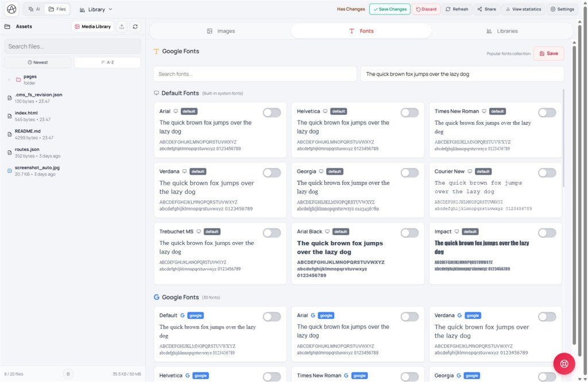This screenshot has width=588, height=382.
Task: Click the Refresh button
Action: pyautogui.click(x=457, y=9)
